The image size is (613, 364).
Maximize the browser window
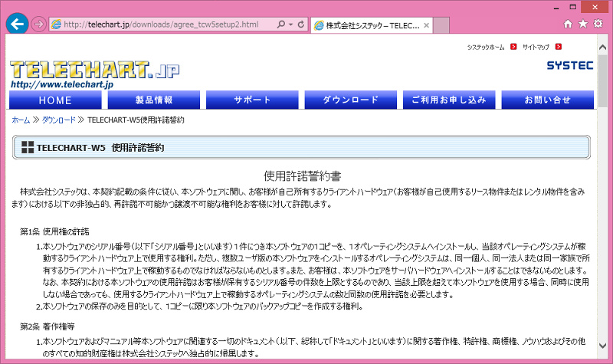coord(572,7)
